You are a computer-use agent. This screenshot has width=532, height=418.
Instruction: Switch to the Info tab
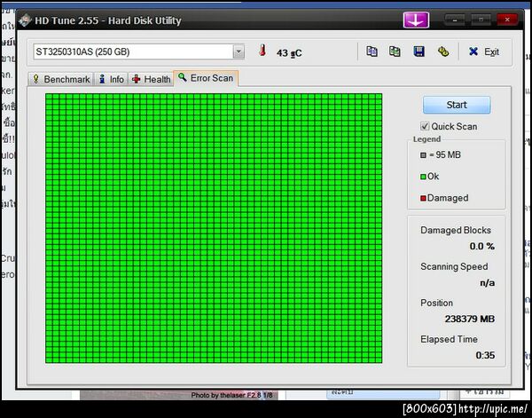coord(111,79)
